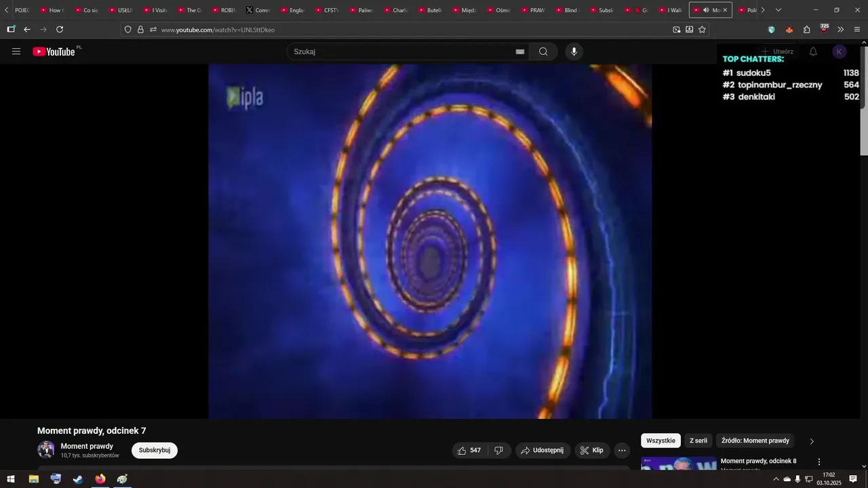
Task: Open more actions three-dot menu under video
Action: click(x=622, y=450)
